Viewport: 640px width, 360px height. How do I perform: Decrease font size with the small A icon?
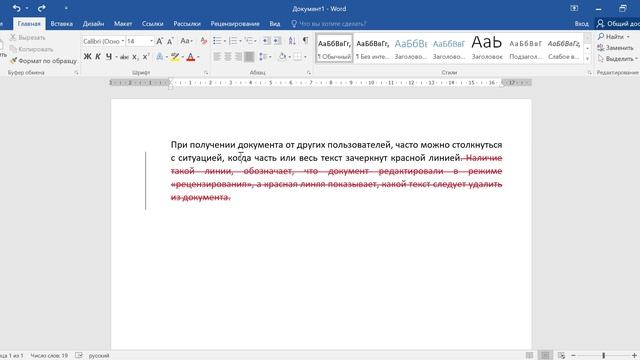click(x=170, y=41)
